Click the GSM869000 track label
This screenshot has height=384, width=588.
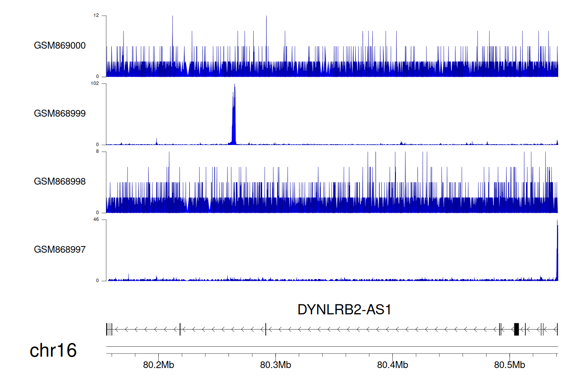(60, 45)
